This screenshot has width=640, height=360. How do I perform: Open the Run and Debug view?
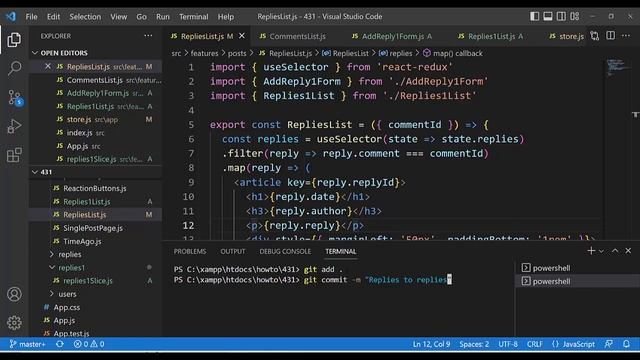pos(14,126)
